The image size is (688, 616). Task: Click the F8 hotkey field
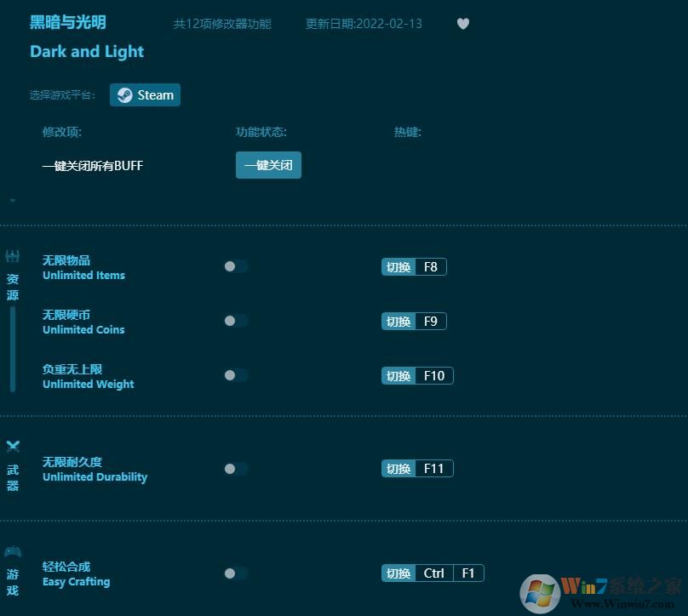tap(431, 267)
